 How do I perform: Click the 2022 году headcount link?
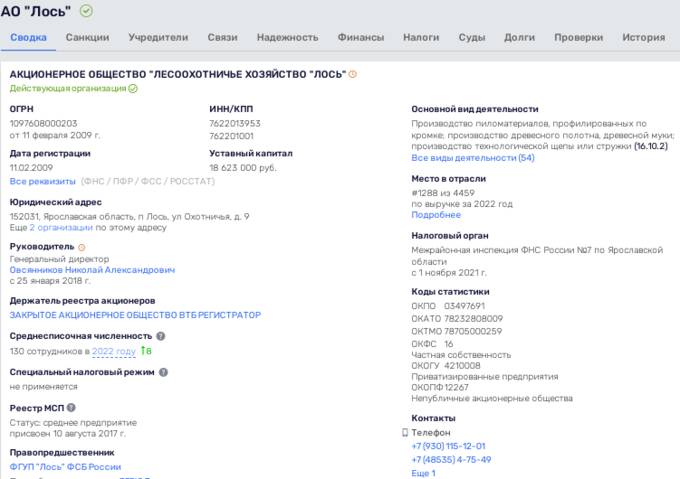click(114, 351)
